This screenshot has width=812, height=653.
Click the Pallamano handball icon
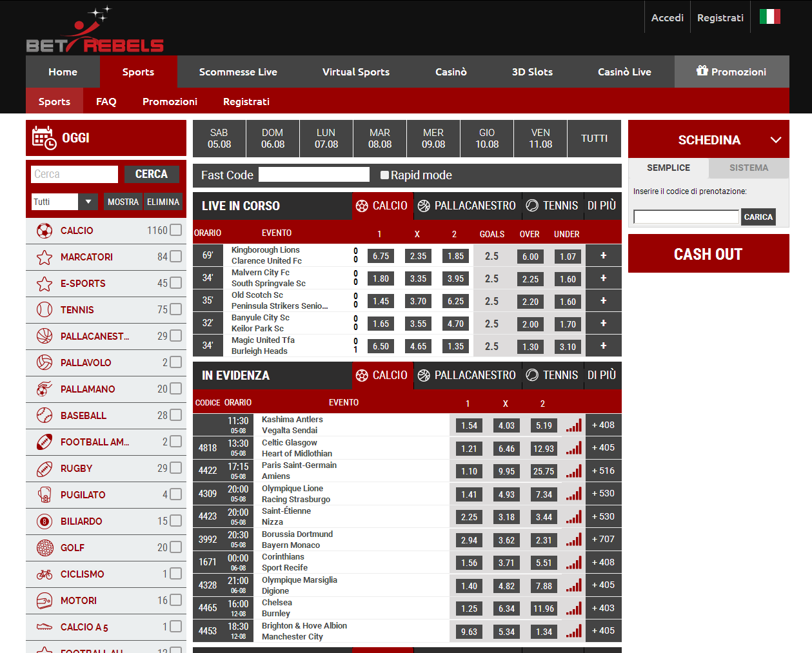coord(45,389)
